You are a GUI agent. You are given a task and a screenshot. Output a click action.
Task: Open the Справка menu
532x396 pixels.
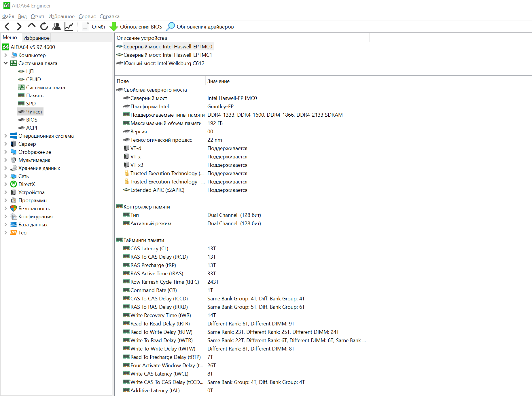click(109, 16)
